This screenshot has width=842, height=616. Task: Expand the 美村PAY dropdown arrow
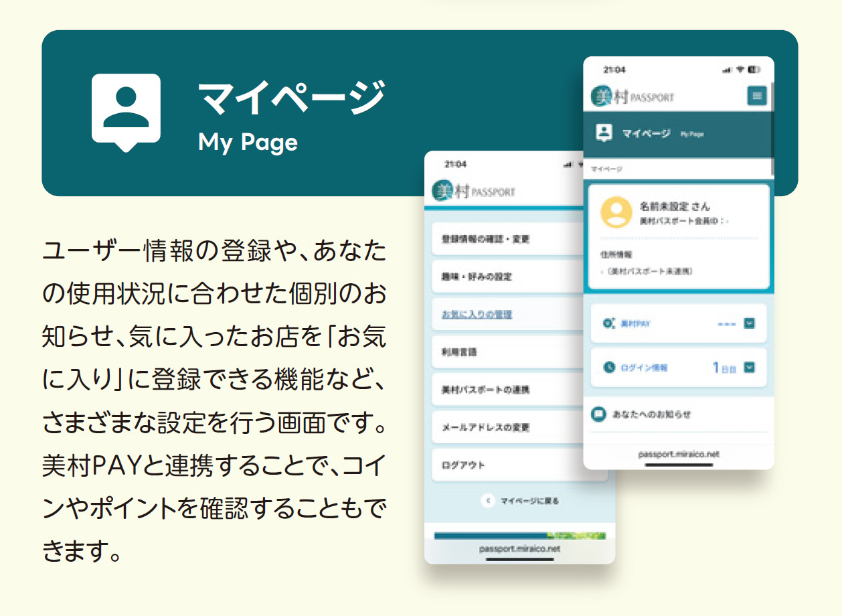pyautogui.click(x=749, y=323)
